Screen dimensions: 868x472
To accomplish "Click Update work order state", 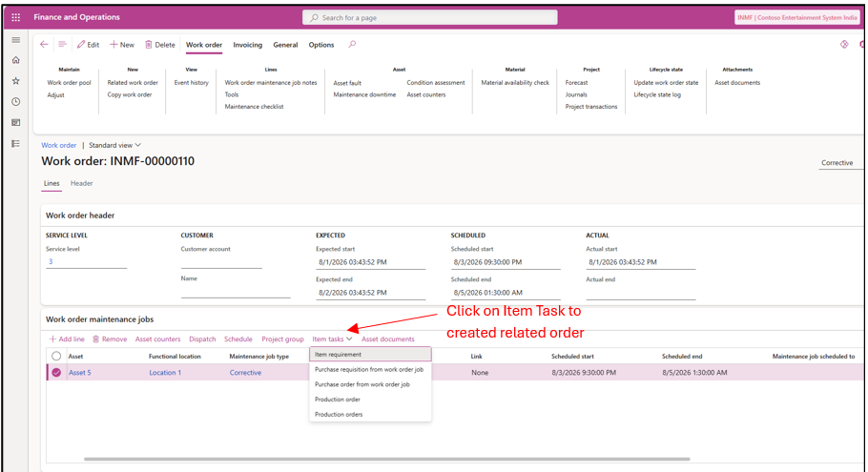I will click(666, 82).
